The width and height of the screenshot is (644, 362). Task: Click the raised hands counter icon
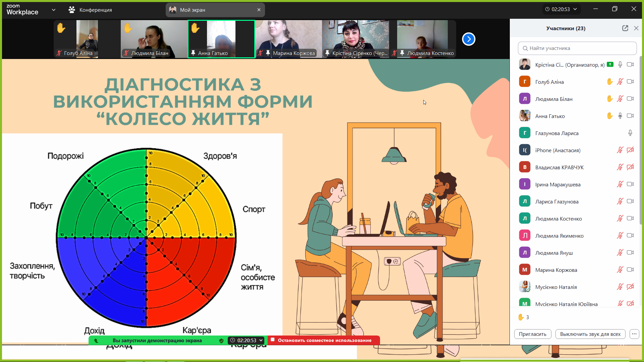(521, 317)
